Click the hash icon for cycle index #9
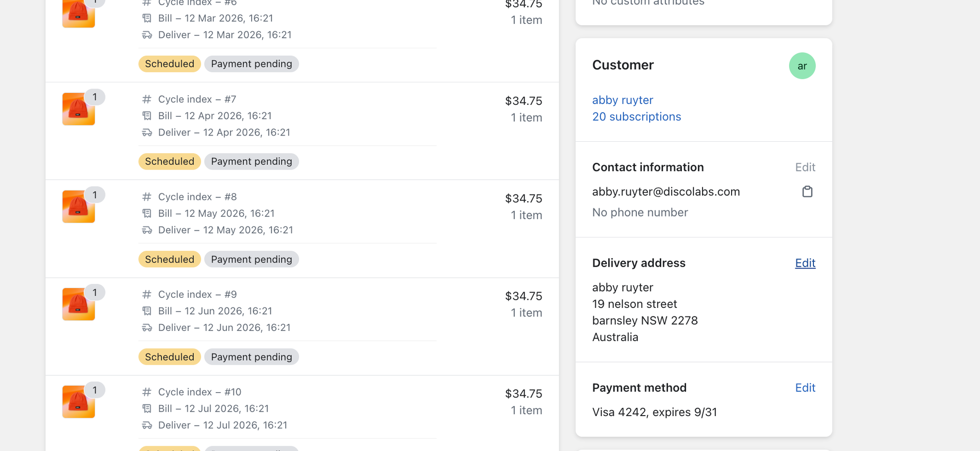Viewport: 980px width, 451px height. 147,294
